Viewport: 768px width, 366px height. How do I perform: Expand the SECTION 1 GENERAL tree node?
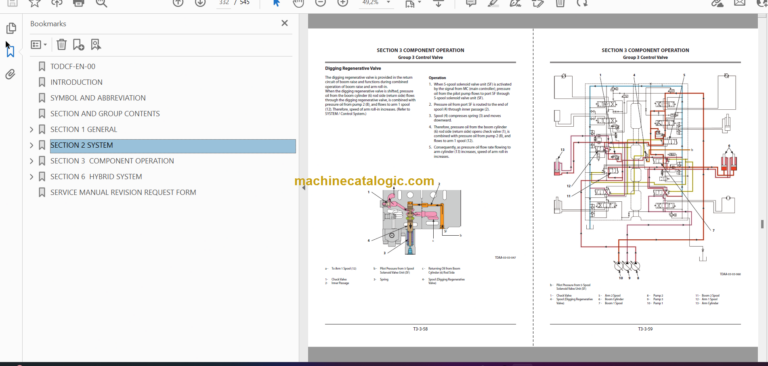coord(32,130)
